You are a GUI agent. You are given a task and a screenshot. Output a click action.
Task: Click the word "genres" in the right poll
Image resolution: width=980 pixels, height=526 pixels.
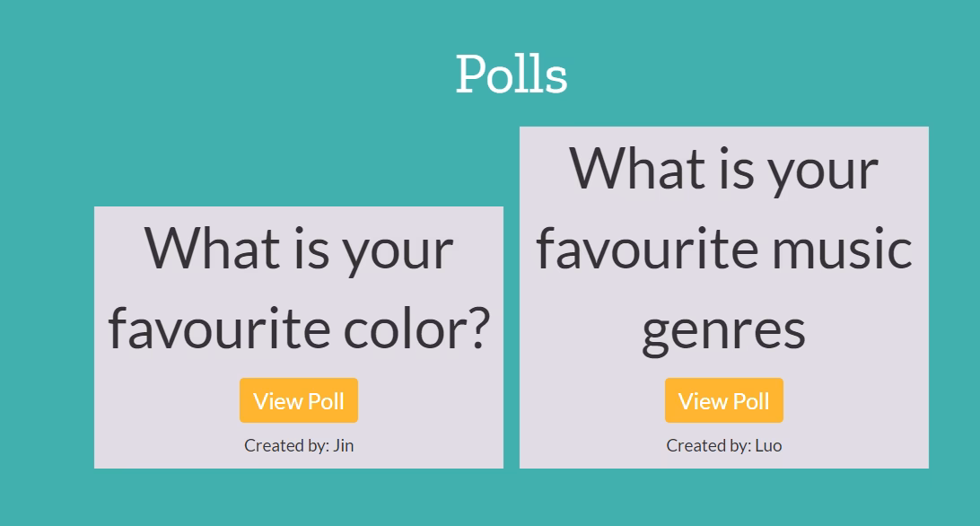pos(723,329)
